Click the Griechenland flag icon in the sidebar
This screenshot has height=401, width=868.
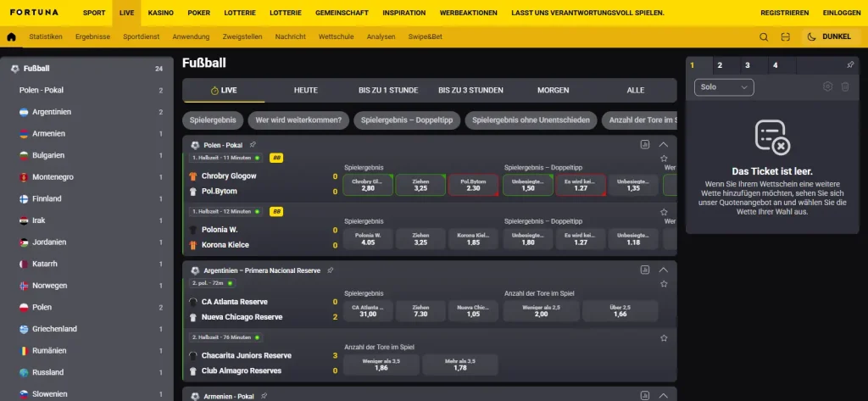(24, 329)
